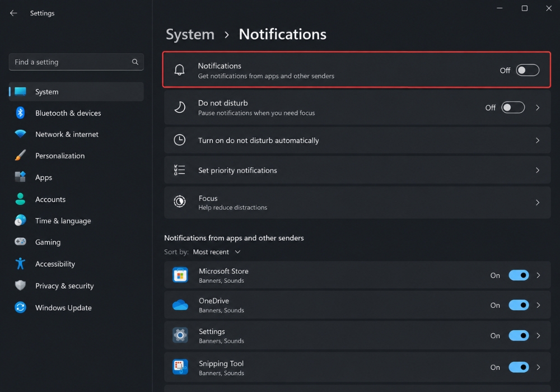Click the Notifications bell icon
Viewport: 560px width, 392px height.
[179, 69]
